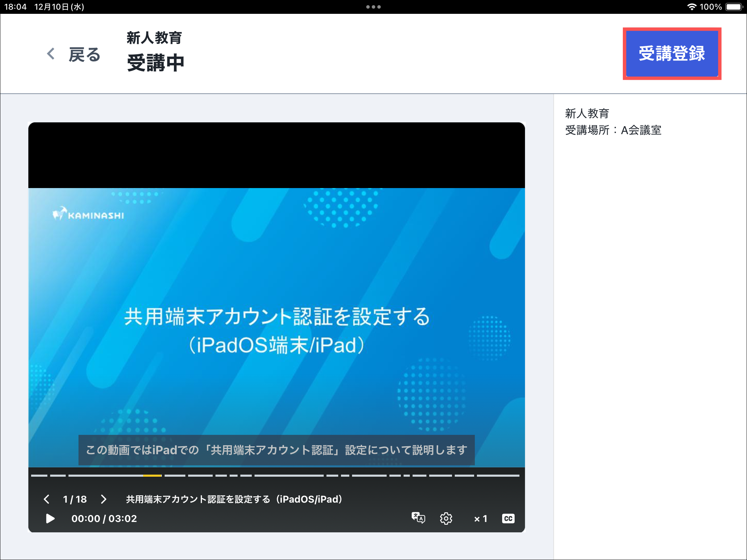The height and width of the screenshot is (560, 747).
Task: Toggle the CC closed captions button
Action: point(508,519)
